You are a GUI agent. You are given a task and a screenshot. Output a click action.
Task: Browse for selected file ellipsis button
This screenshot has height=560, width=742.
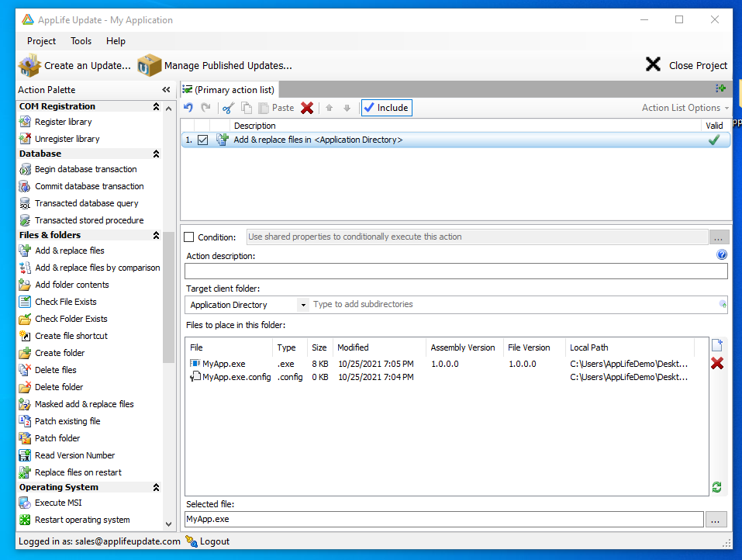(716, 520)
